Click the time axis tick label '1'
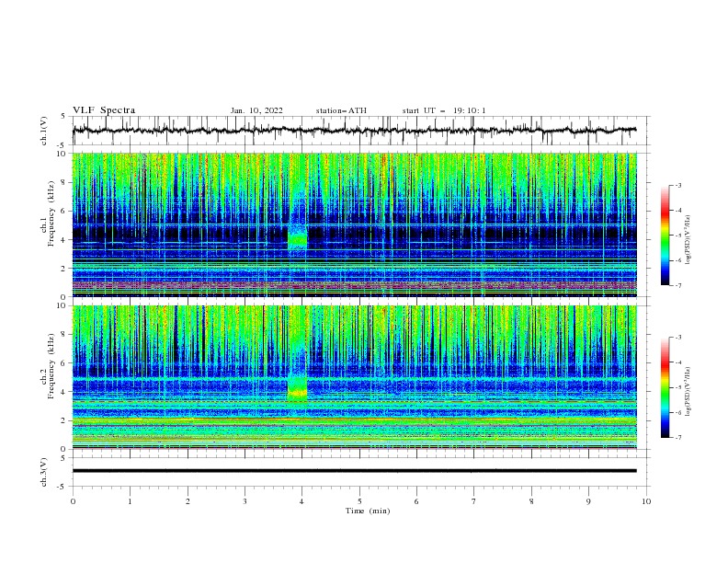Viewport: 728px width, 563px height. 130,501
